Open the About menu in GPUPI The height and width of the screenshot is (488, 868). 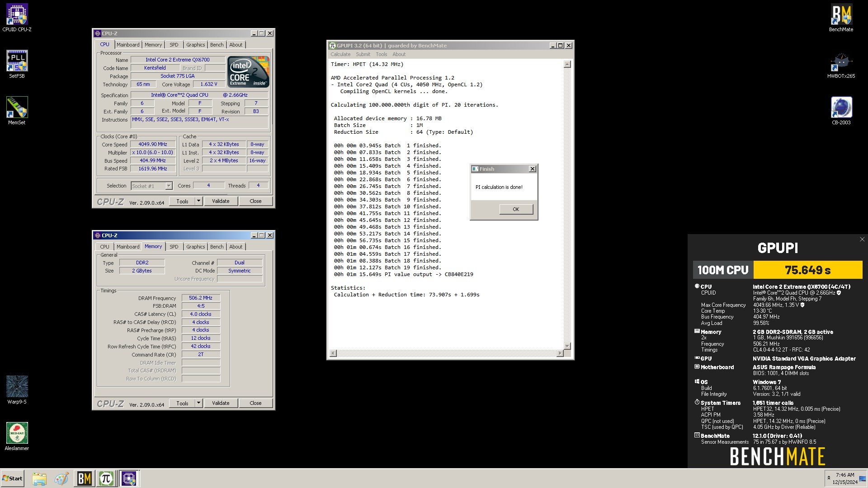click(x=399, y=54)
